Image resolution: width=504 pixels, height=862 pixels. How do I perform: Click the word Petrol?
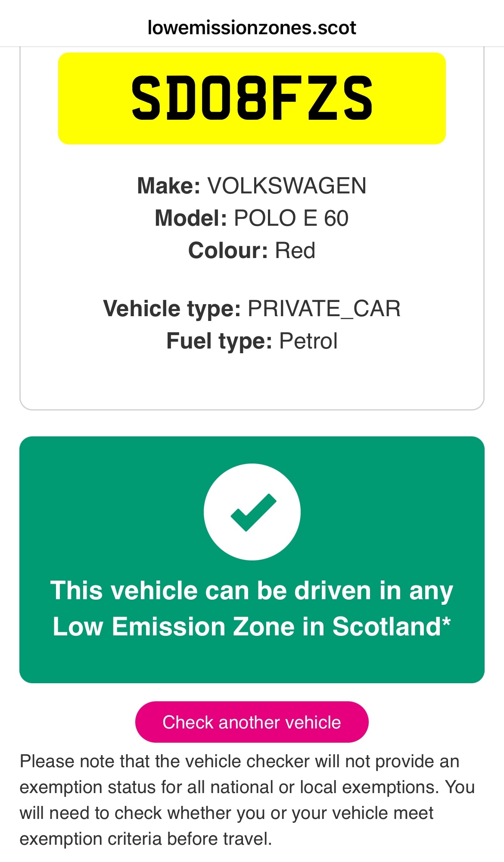pyautogui.click(x=308, y=341)
